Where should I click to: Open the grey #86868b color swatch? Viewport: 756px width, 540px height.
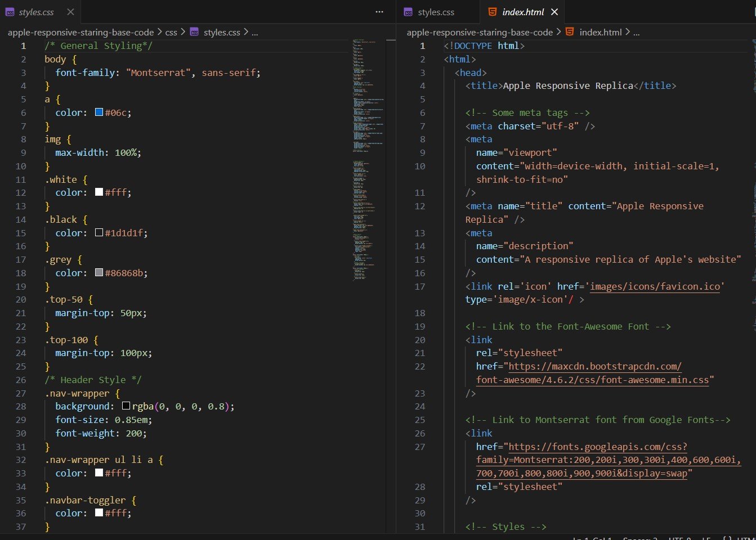pyautogui.click(x=99, y=273)
